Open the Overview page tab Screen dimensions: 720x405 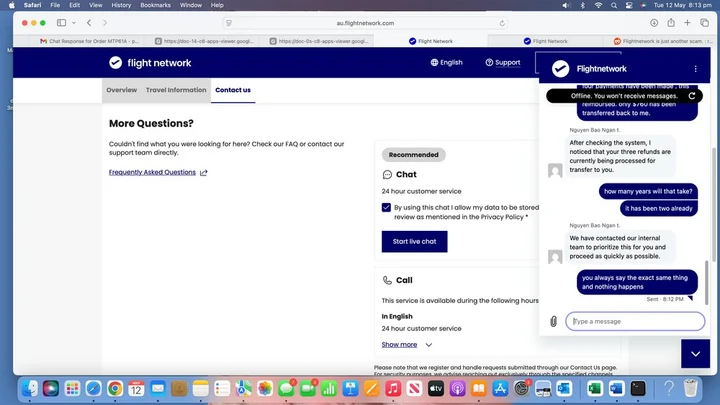point(122,90)
